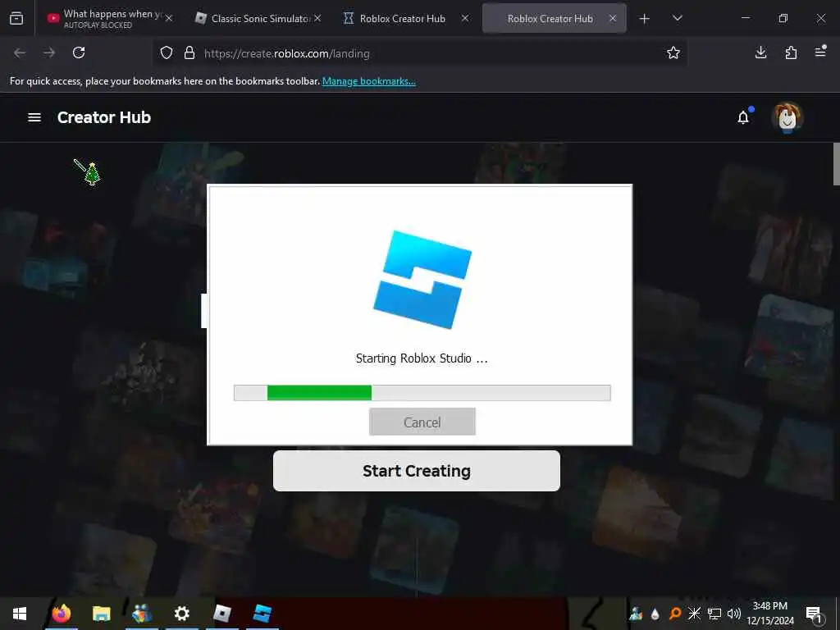Open the user avatar profile menu
Viewport: 840px width, 630px height.
(787, 117)
